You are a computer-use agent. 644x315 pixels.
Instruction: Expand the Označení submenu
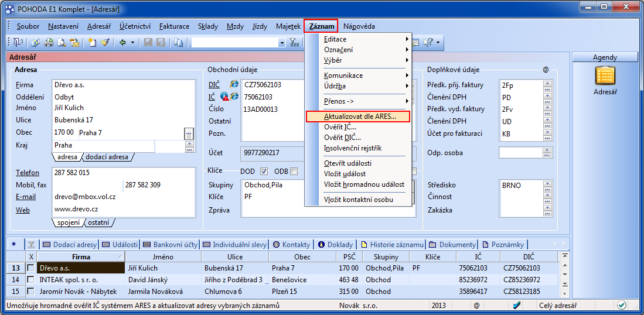[x=366, y=50]
